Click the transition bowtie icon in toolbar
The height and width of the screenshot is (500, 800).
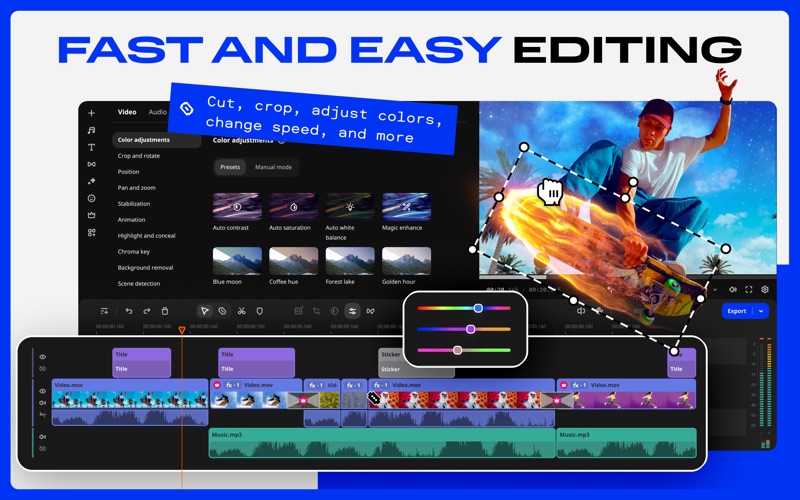370,311
